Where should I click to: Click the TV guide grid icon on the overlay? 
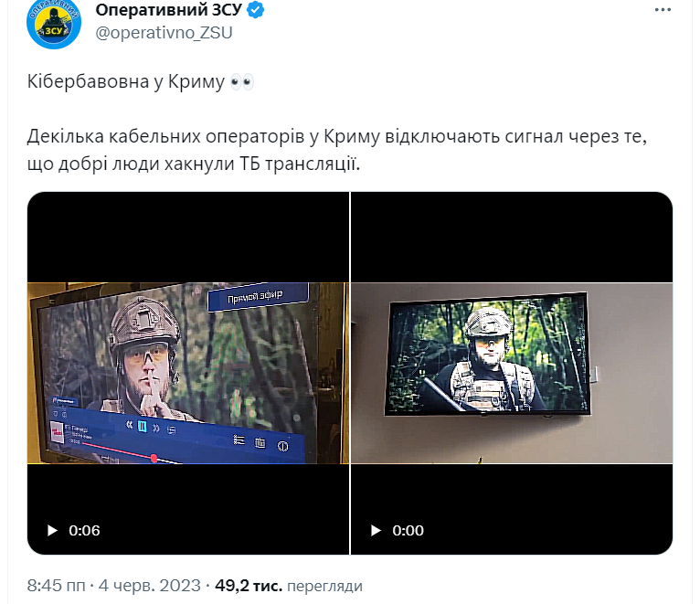(260, 442)
